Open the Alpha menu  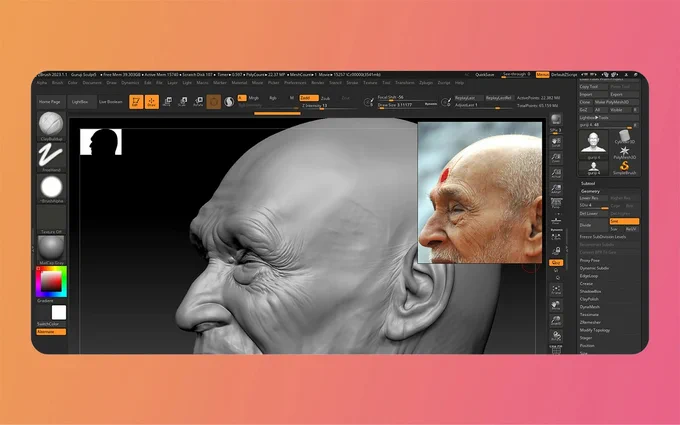pos(42,82)
